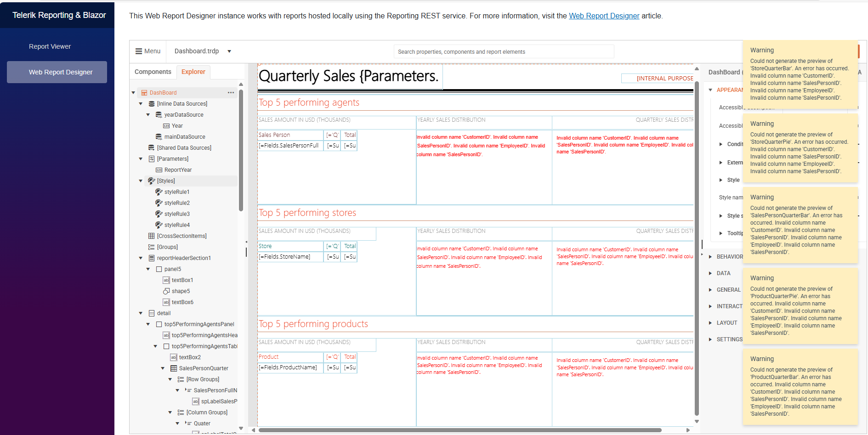The height and width of the screenshot is (435, 868).
Task: Select the 'Top 5 performing stores' heading
Action: (307, 213)
